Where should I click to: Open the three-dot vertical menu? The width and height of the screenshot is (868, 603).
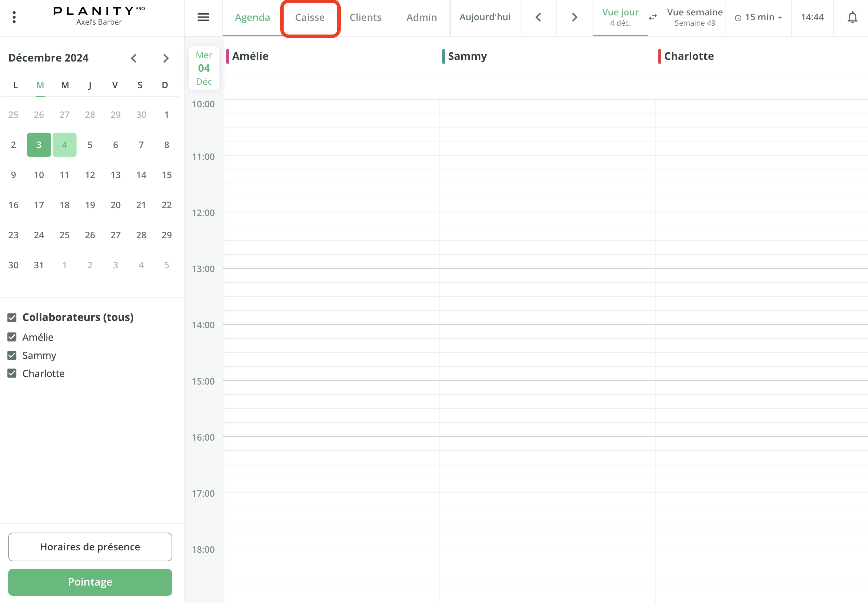click(x=14, y=17)
